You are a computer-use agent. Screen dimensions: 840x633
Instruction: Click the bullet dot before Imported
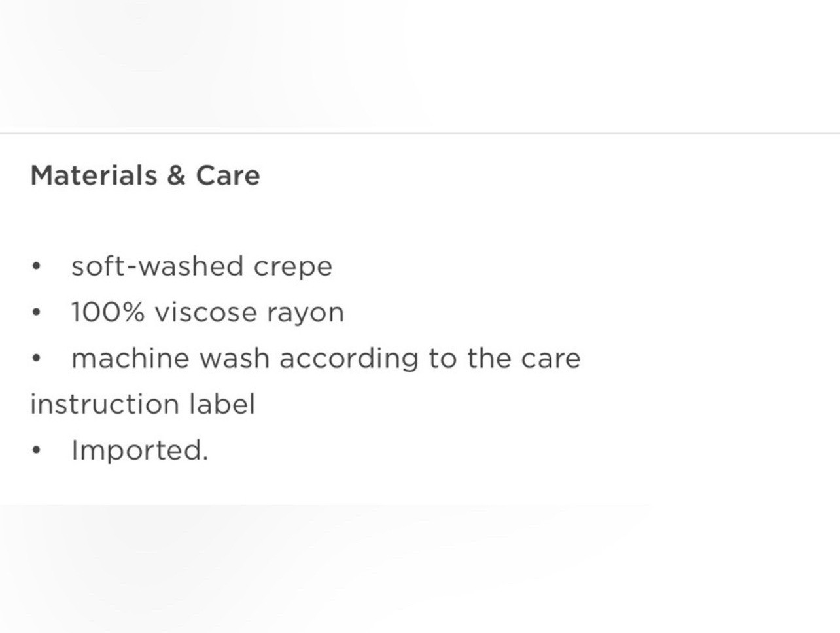[37, 450]
